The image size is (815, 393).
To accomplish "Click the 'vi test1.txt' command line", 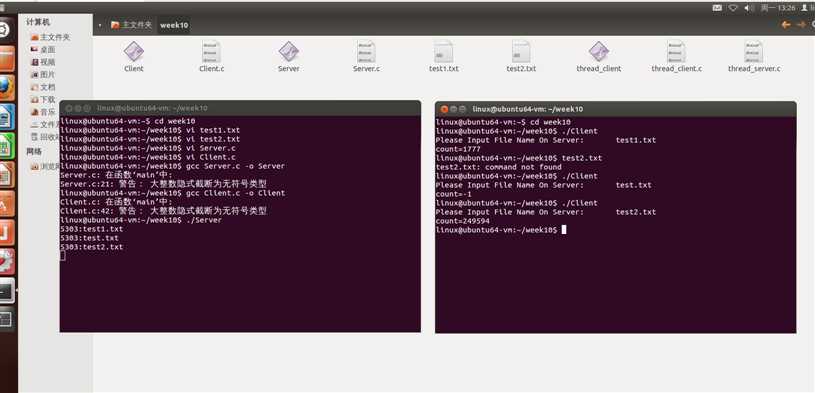I will (150, 130).
